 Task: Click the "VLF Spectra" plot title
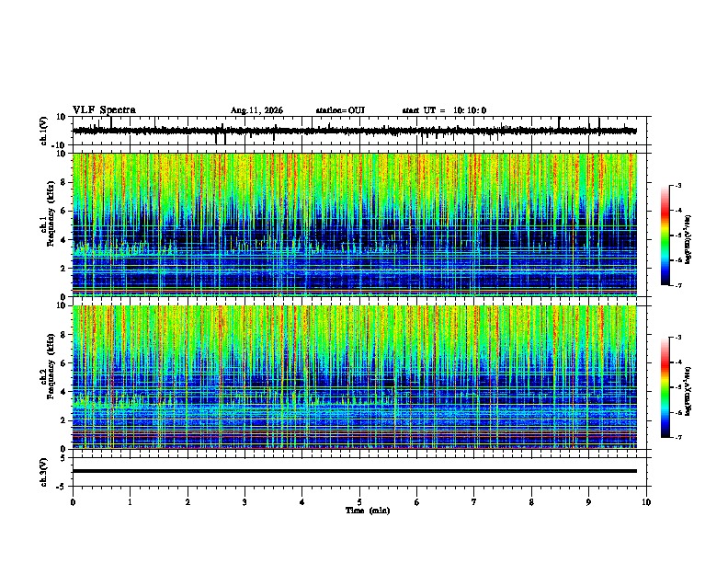(x=104, y=110)
